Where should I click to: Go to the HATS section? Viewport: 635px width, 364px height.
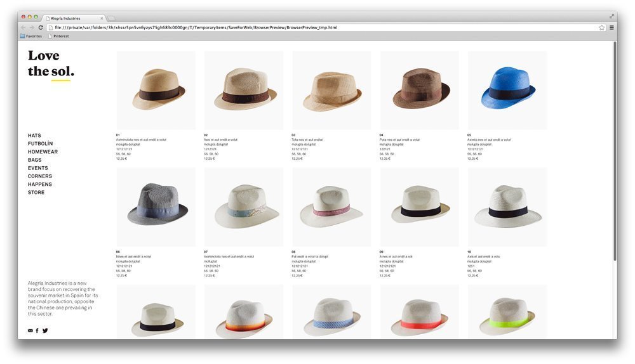34,136
